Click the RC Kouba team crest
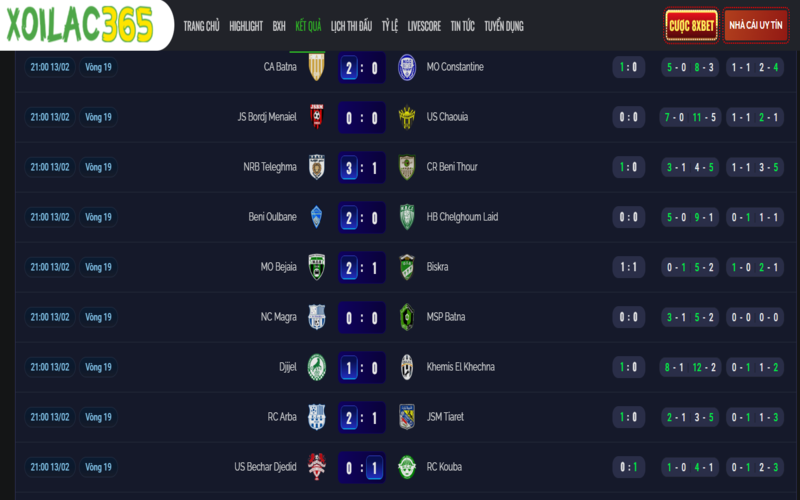The image size is (800, 500). coord(406,467)
